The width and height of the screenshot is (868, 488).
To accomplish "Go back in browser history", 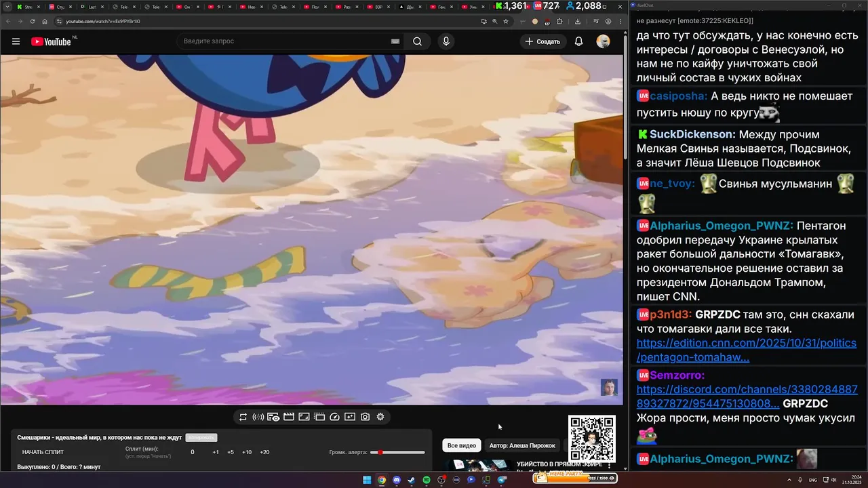I will [8, 21].
